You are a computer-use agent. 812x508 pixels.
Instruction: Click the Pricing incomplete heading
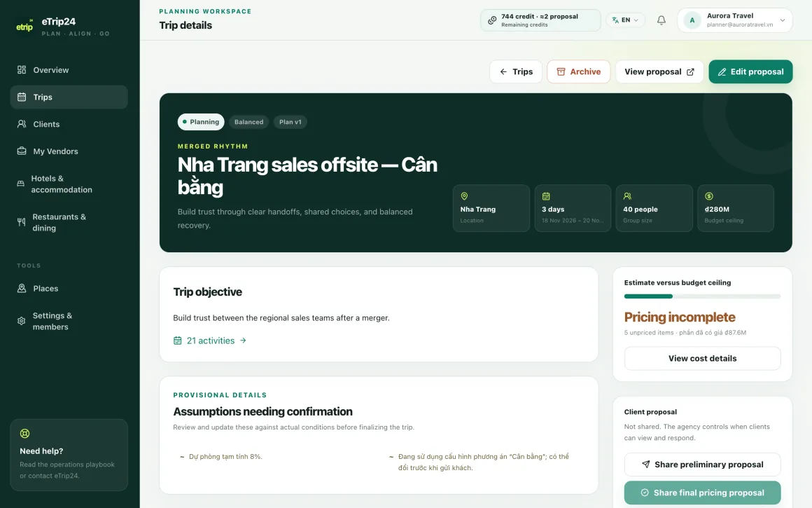680,317
